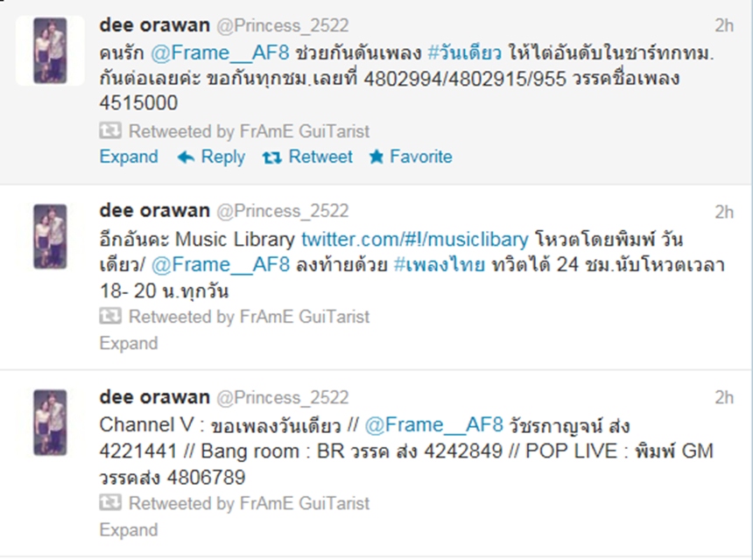Open @Frame__AF8 mention in Channel V tweet
Viewport: 753px width, 560px height.
434,425
